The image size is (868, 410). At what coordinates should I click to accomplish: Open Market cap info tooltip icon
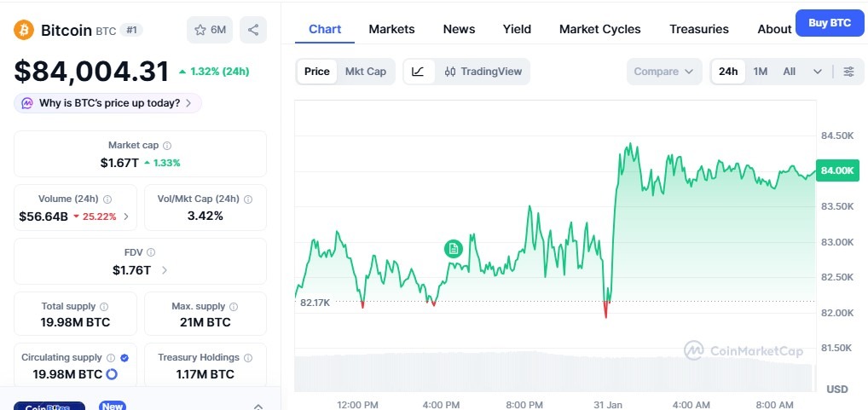[167, 146]
